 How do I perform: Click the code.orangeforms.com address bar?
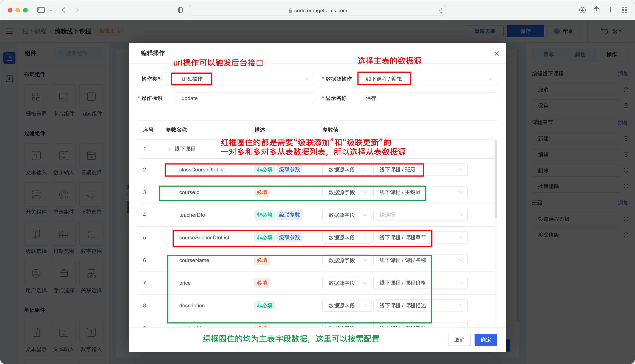(317, 11)
